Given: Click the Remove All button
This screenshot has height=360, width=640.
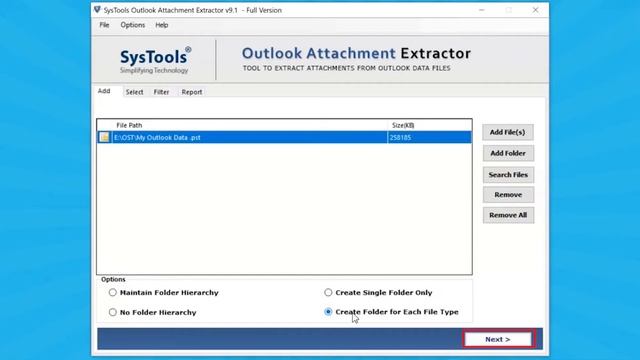Looking at the screenshot, I should coord(508,215).
